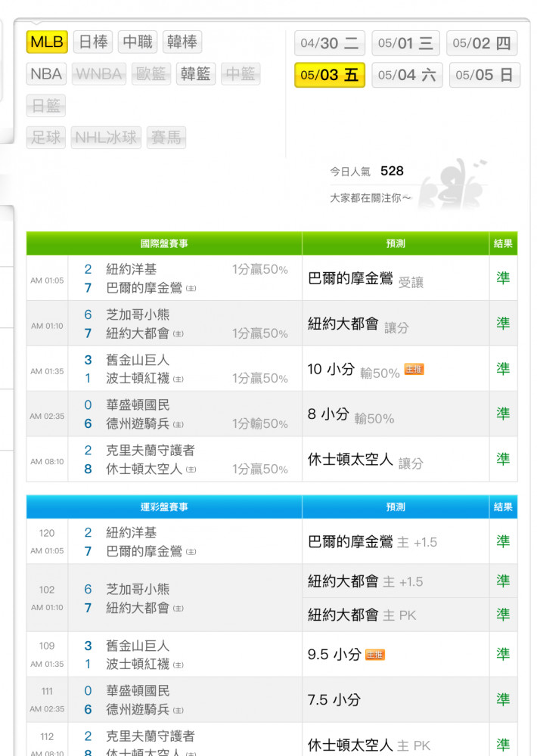Image resolution: width=537 pixels, height=756 pixels.
Task: Click 紐約大都會 主 PK prediction
Action: point(362,615)
